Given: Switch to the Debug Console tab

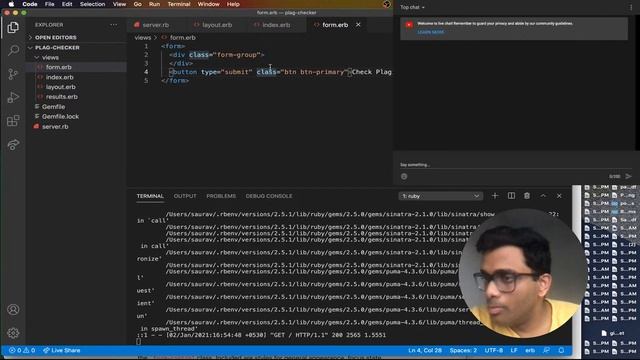Looking at the screenshot, I should pyautogui.click(x=269, y=196).
